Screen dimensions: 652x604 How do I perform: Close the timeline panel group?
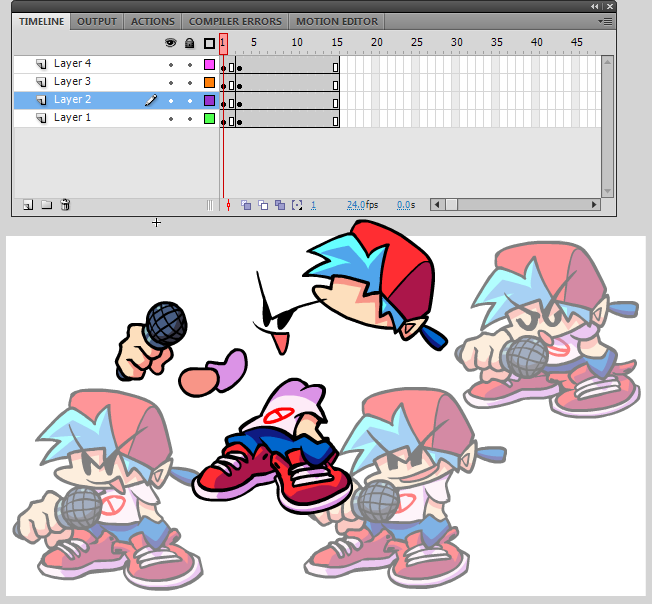(x=610, y=6)
